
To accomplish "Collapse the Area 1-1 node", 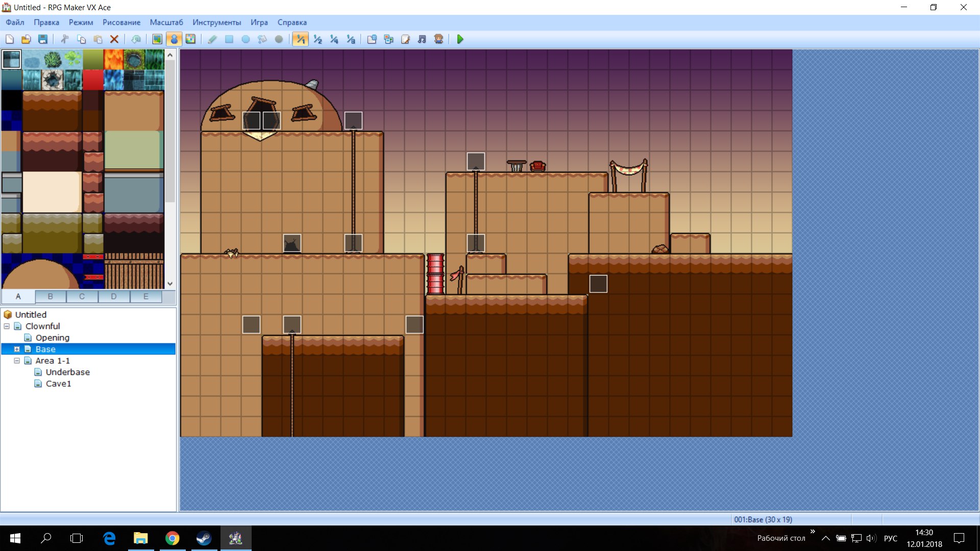I will tap(17, 361).
